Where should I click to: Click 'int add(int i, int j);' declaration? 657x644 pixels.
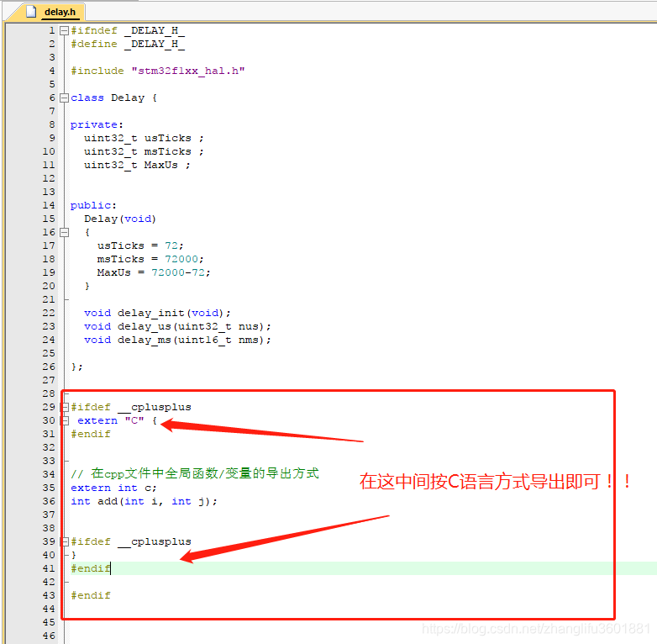click(x=144, y=501)
